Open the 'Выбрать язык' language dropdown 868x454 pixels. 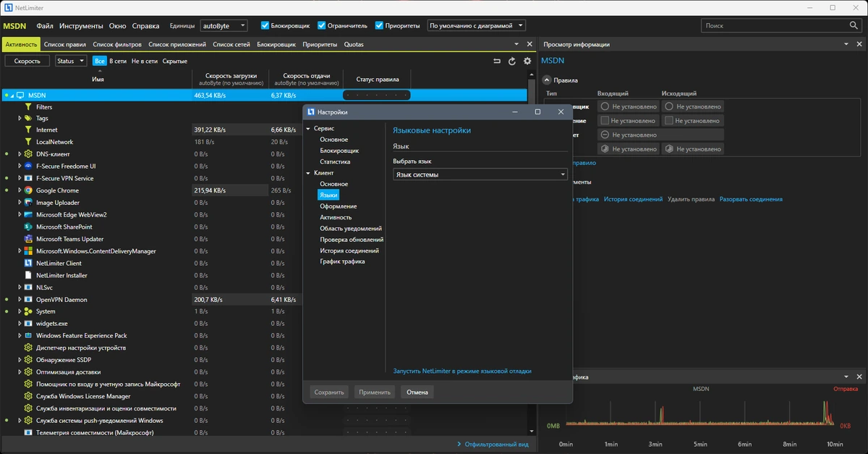[480, 175]
